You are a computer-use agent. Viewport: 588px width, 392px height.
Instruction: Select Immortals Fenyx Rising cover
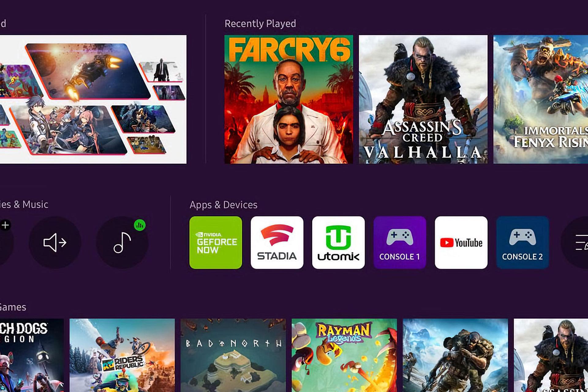pyautogui.click(x=541, y=99)
